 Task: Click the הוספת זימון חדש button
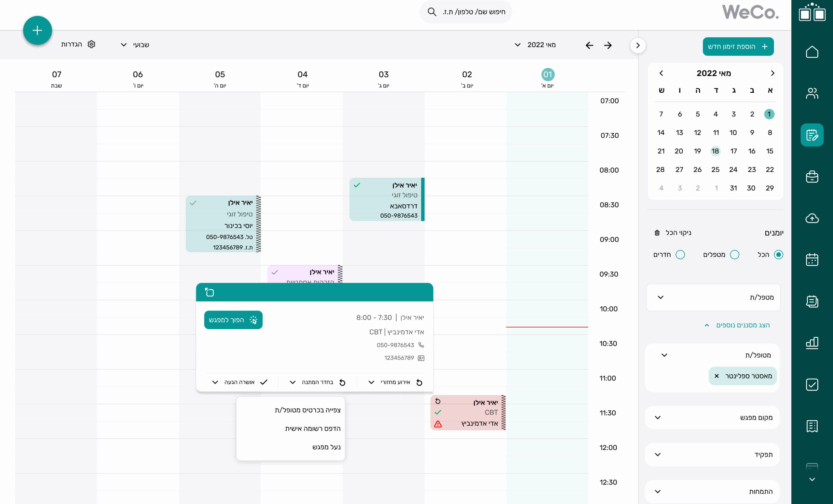click(738, 46)
